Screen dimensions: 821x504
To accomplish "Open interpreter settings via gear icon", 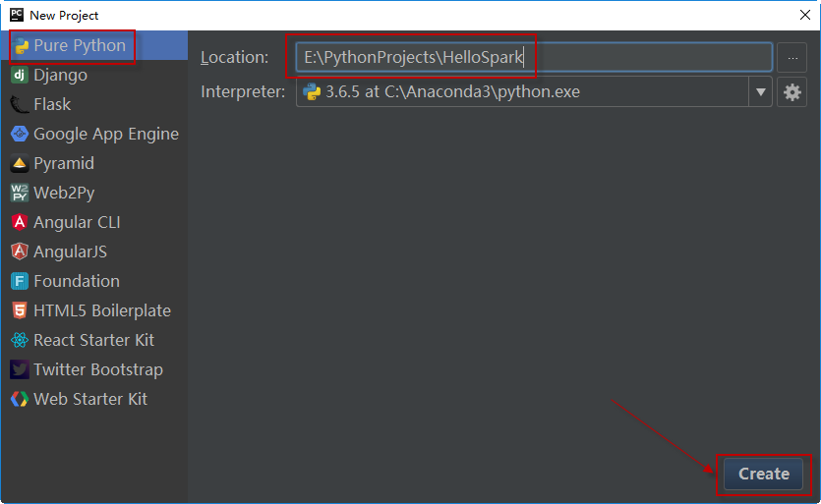I will pyautogui.click(x=792, y=92).
